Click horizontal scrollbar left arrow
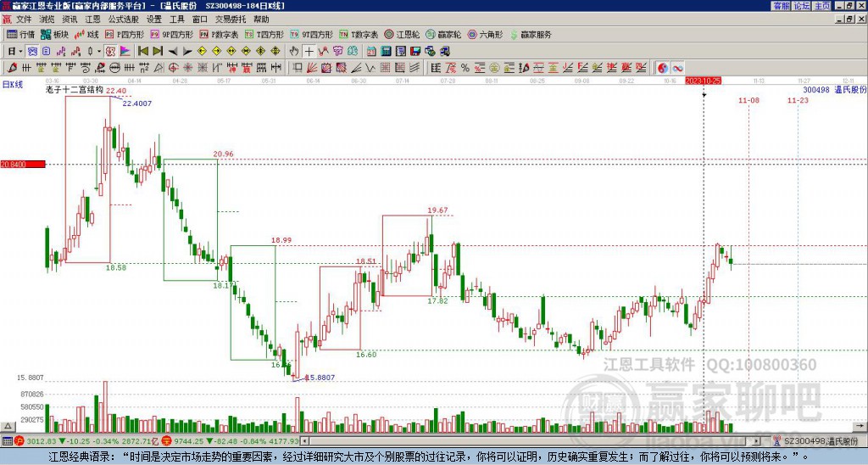 pos(304,441)
